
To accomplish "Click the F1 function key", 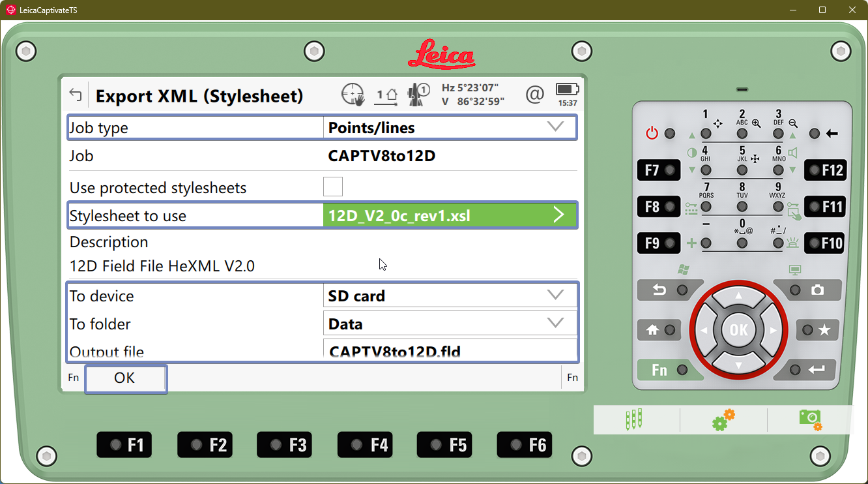I will pyautogui.click(x=124, y=445).
